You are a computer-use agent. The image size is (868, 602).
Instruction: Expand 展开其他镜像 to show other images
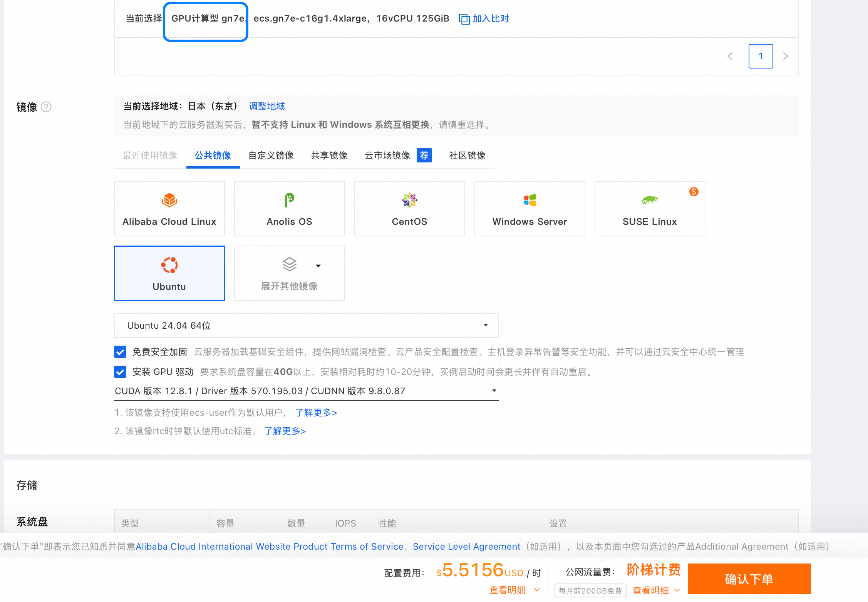(289, 274)
